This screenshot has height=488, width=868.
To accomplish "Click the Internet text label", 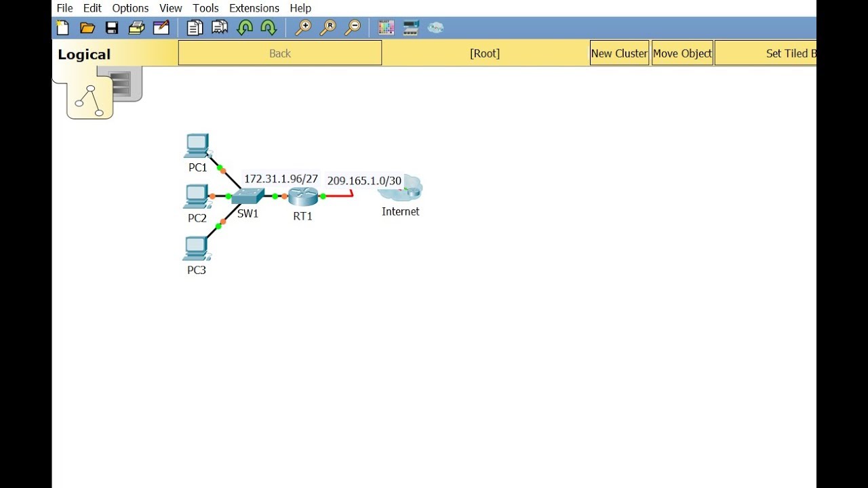I will click(401, 211).
